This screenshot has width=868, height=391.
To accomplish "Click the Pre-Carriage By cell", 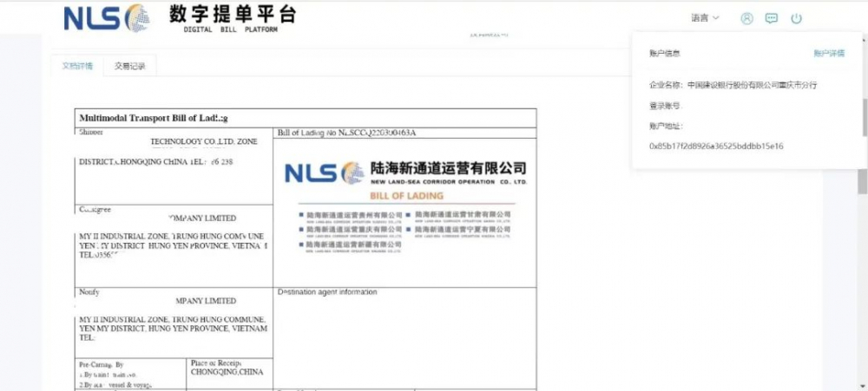I will click(131, 374).
